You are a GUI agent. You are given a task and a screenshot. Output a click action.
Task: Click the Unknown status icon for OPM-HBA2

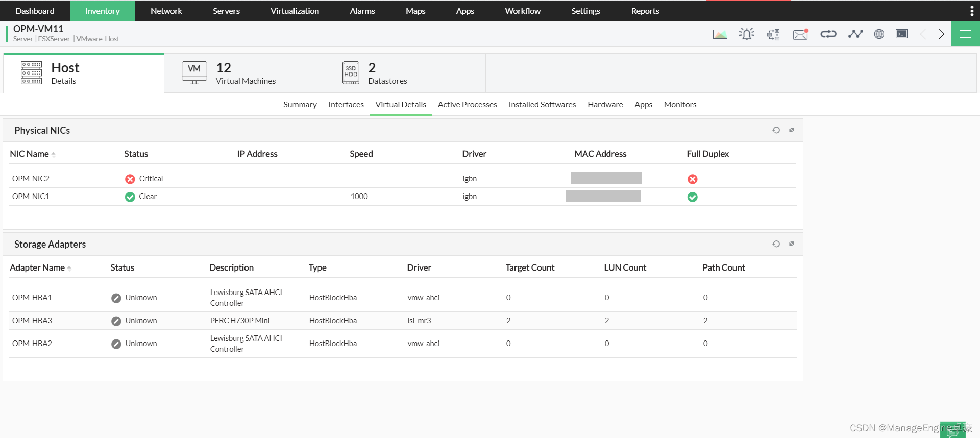[x=116, y=344]
